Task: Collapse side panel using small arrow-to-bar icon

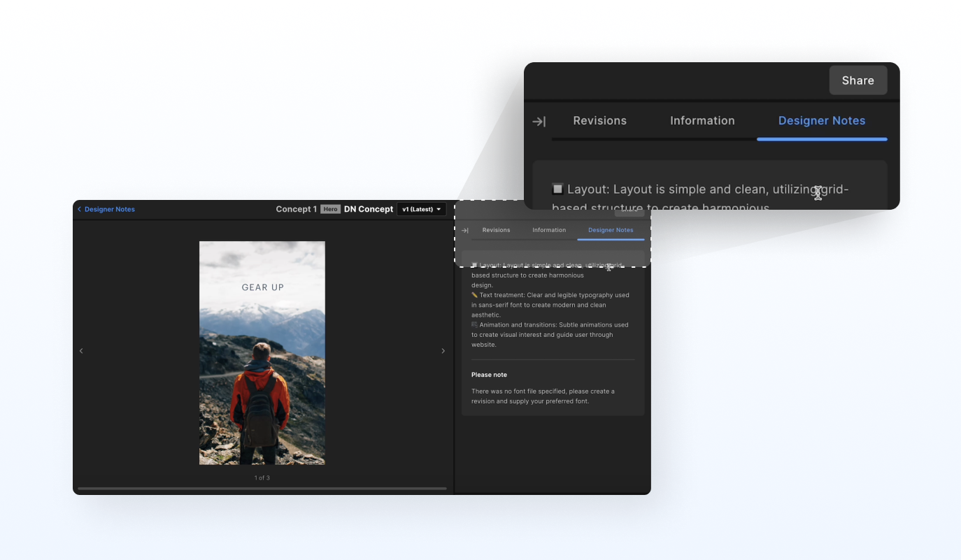Action: click(464, 230)
